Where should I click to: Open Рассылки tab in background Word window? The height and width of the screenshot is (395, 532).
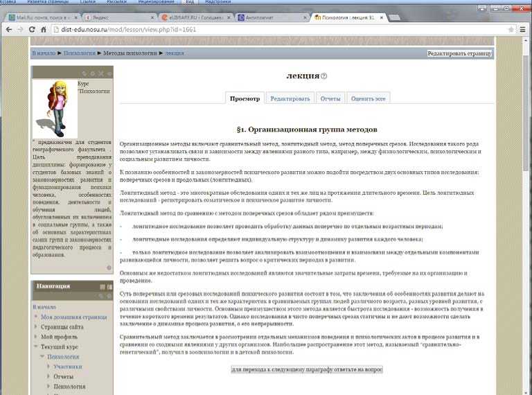[x=116, y=1]
